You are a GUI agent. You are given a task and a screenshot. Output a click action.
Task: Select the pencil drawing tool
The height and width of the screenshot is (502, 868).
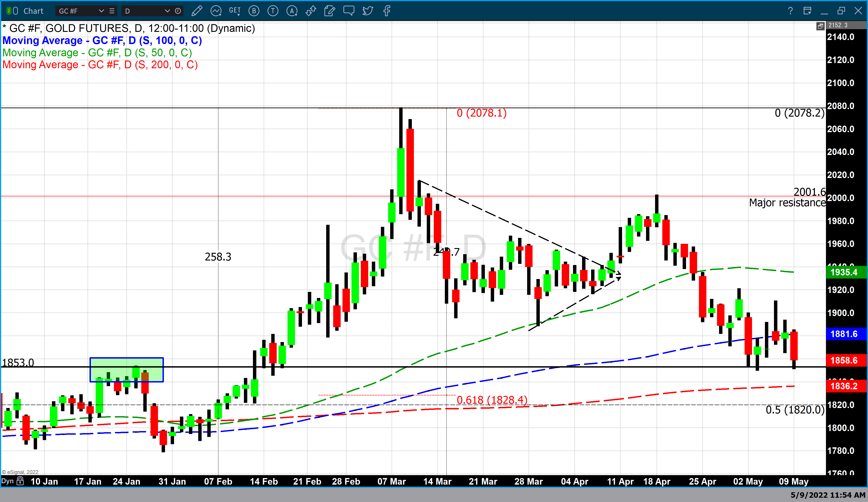click(197, 11)
